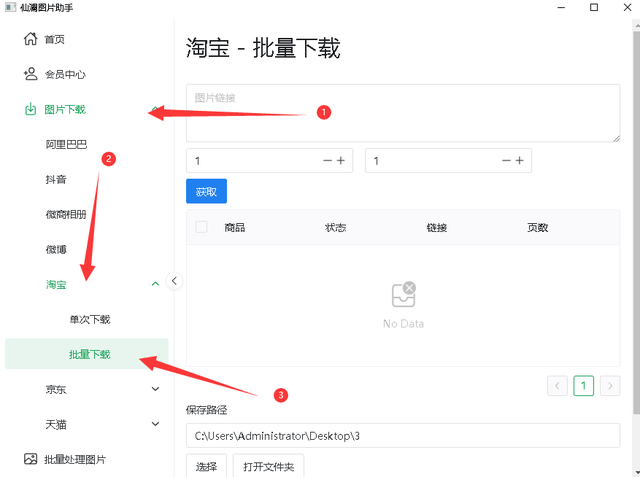Go to the previous page arrow
Viewport: 640px width, 477px height.
pyautogui.click(x=557, y=386)
